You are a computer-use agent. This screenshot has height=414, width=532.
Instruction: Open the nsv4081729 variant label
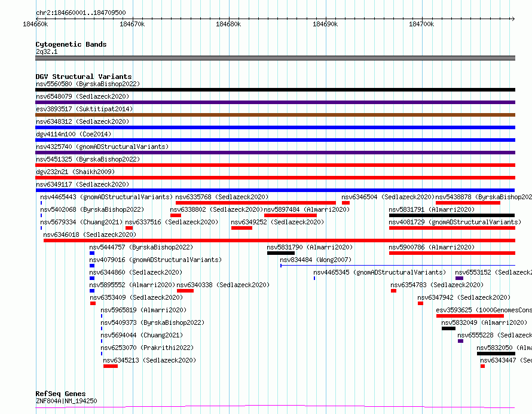[x=455, y=222]
